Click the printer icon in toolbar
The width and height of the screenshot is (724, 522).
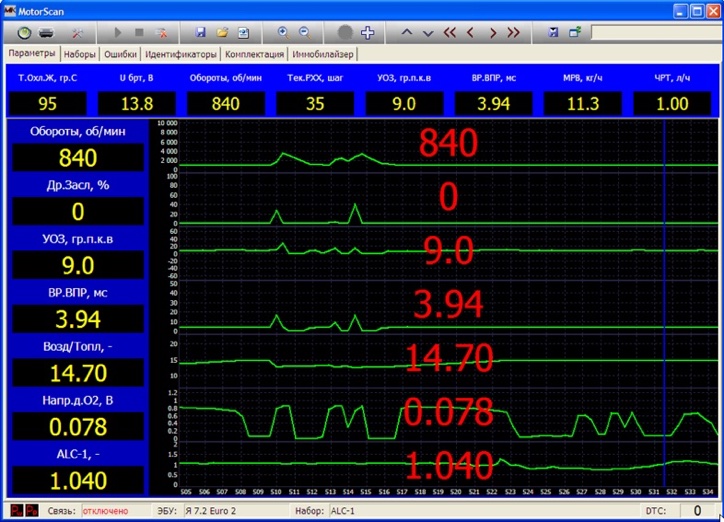point(46,33)
